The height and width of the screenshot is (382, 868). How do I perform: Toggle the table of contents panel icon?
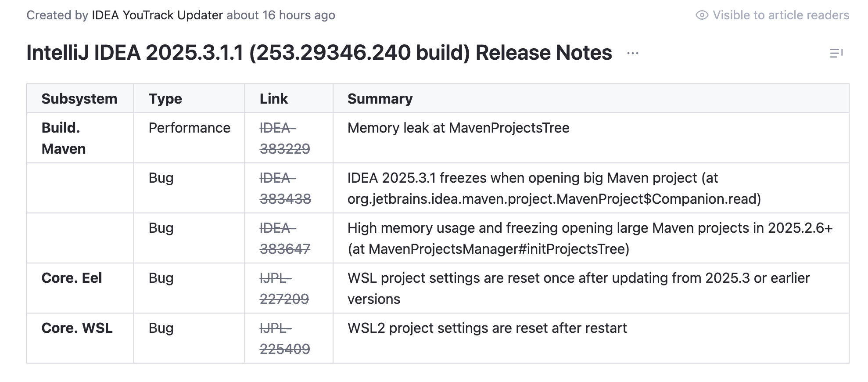click(836, 54)
